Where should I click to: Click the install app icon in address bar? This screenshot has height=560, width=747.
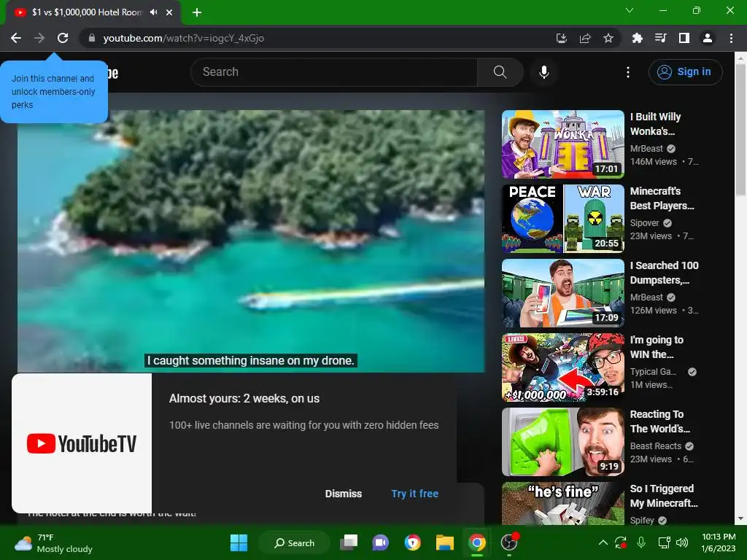(x=562, y=38)
